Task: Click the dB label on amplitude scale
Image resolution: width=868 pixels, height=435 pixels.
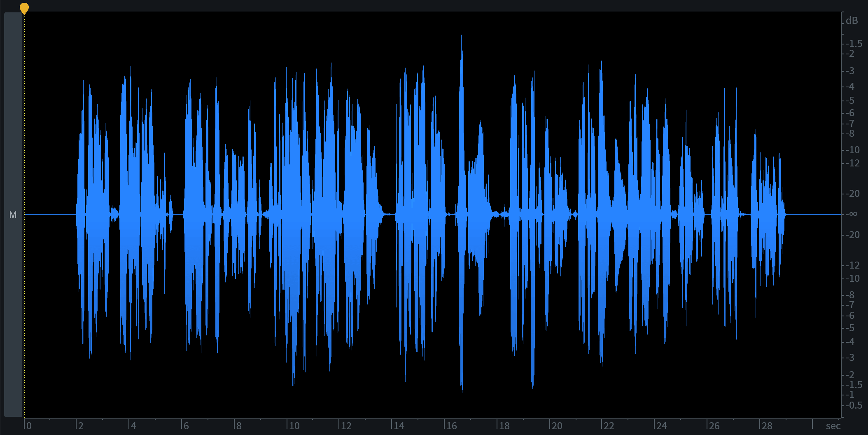Action: [x=852, y=21]
